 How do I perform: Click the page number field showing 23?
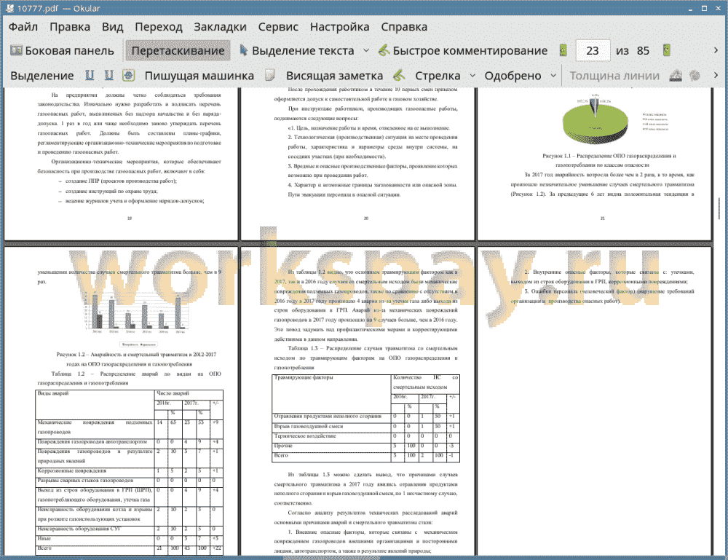tap(593, 51)
